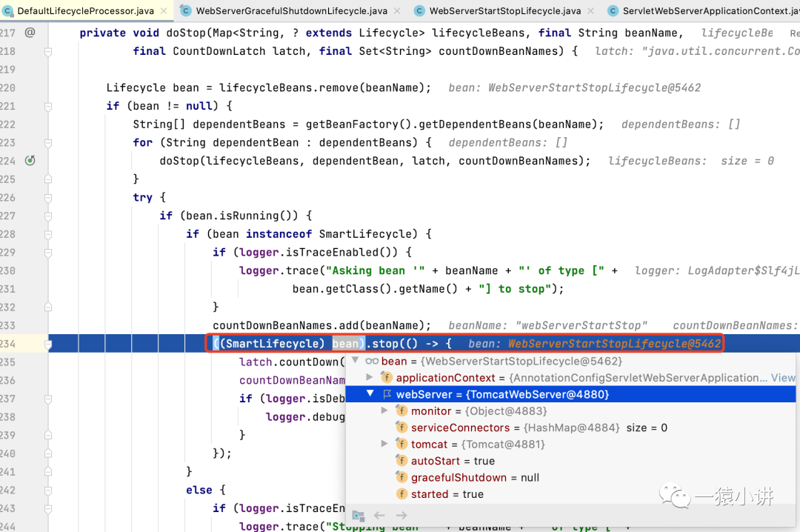Select the webServer = {TomcatWebServer@4880} row
Viewport: 800px width, 532px height.
[x=570, y=394]
